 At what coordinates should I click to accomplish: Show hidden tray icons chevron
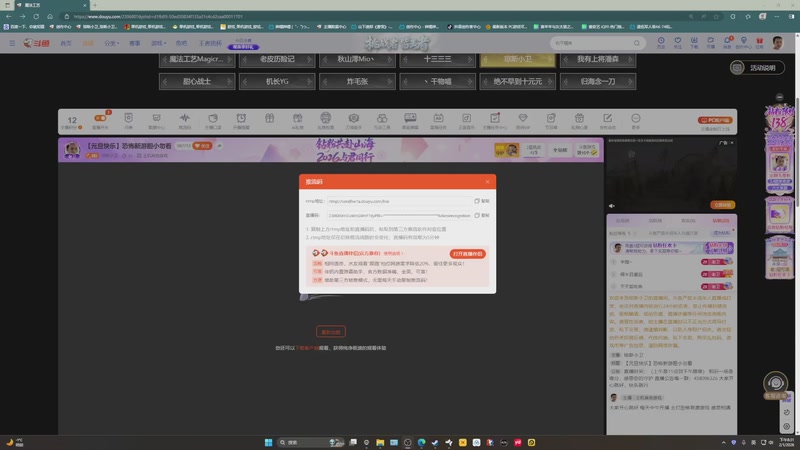723,442
